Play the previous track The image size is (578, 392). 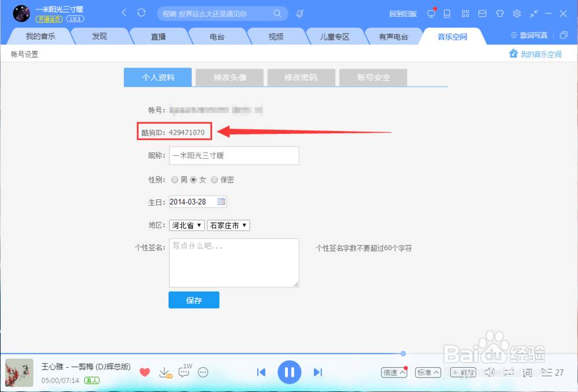261,372
